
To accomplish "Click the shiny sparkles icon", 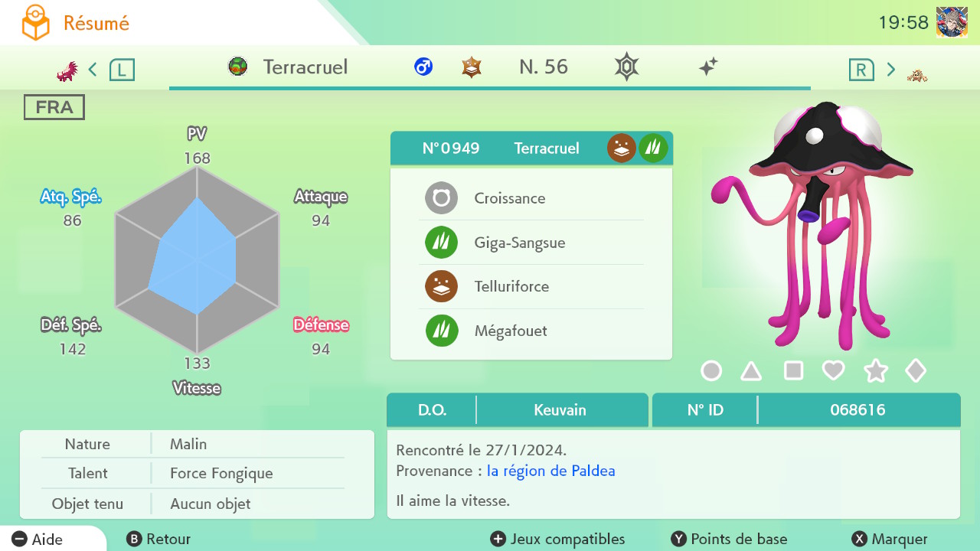I will coord(708,67).
